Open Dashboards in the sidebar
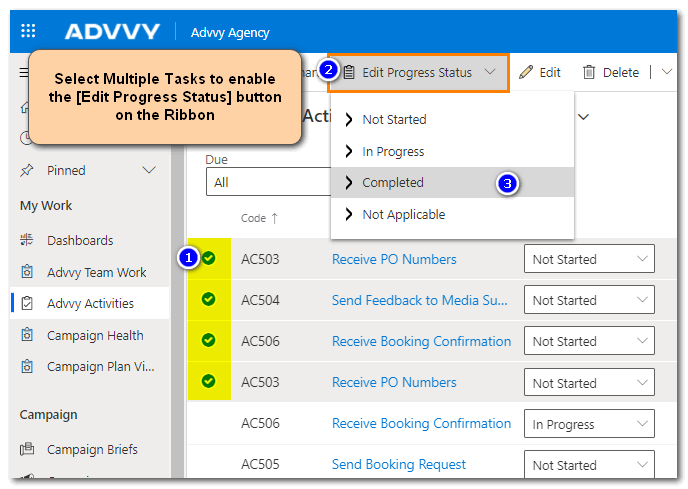 (80, 240)
